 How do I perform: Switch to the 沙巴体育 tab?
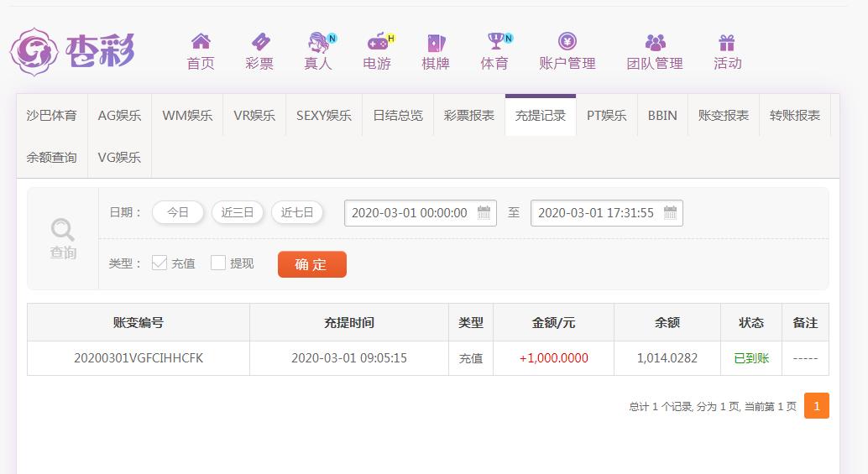point(51,115)
